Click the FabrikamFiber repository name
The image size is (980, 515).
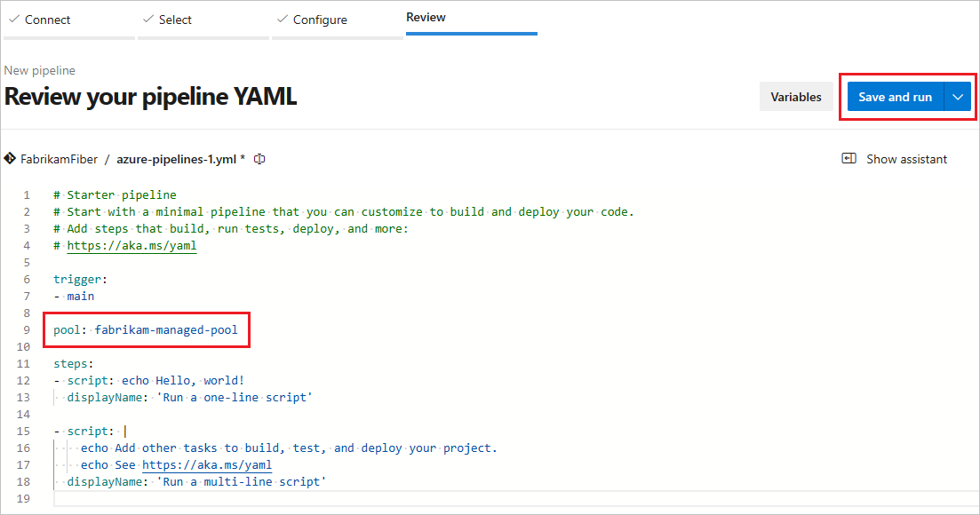click(59, 159)
